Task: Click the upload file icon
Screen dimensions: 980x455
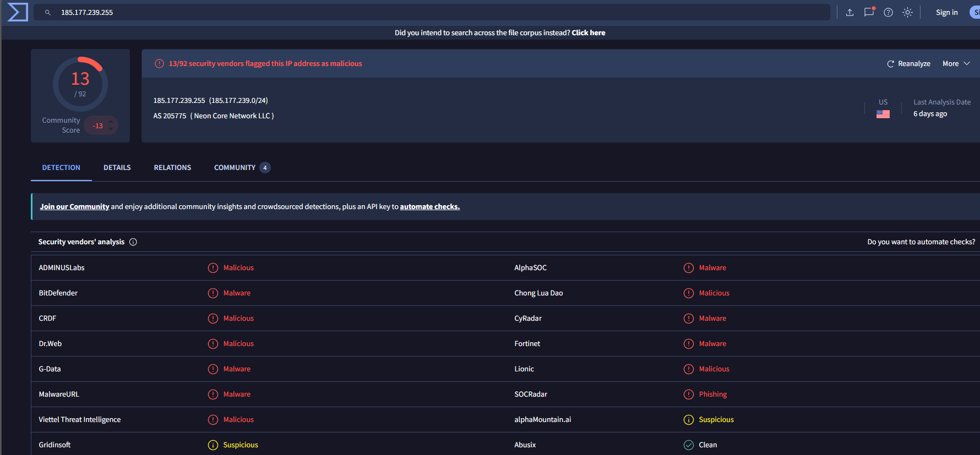Action: coord(850,12)
